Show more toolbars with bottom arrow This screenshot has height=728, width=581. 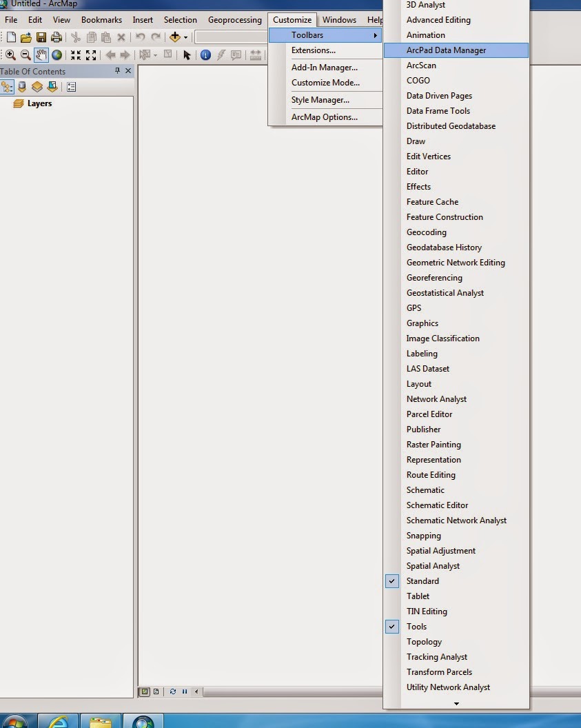457,704
